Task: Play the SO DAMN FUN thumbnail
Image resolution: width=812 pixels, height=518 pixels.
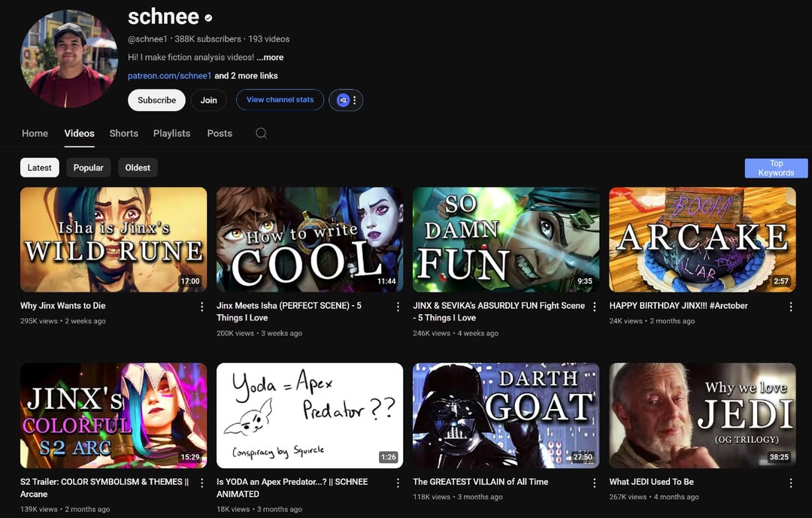Action: click(x=506, y=239)
